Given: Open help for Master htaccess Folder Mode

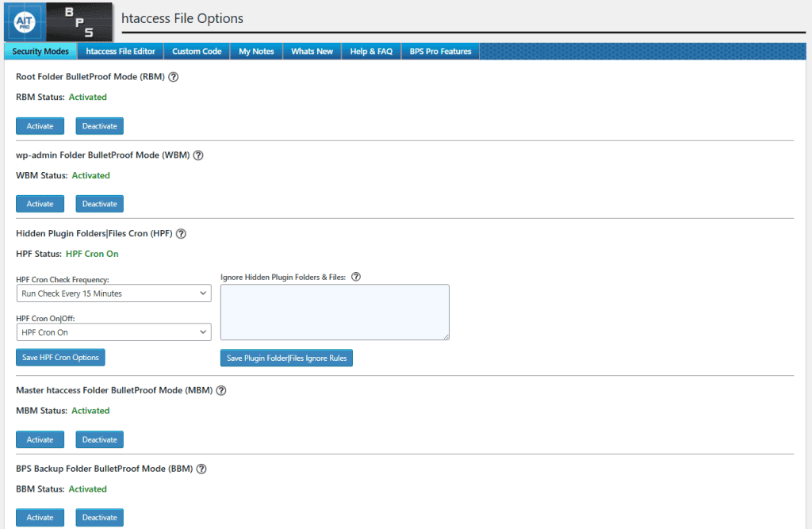Looking at the screenshot, I should click(221, 391).
